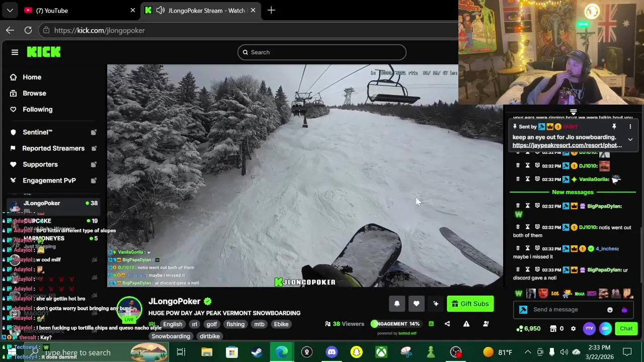Open Sentinel in sidebar
The image size is (644, 362).
click(x=37, y=132)
